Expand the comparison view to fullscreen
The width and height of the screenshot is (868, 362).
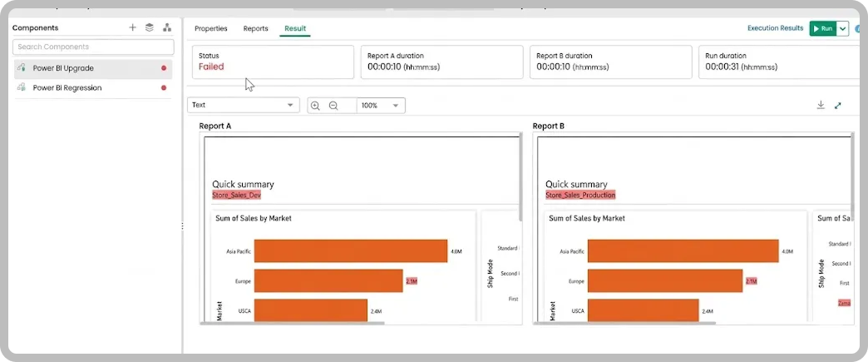click(x=838, y=106)
